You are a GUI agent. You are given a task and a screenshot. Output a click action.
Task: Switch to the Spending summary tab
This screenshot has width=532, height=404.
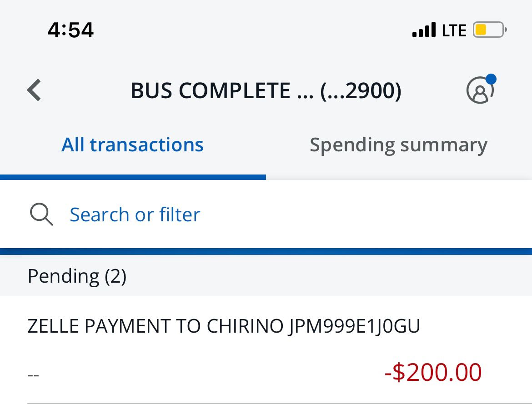399,145
